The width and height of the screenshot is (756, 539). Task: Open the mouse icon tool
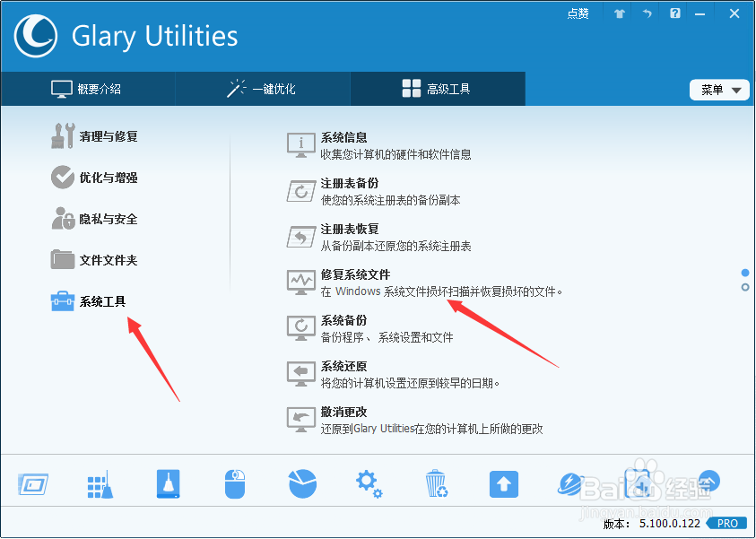pos(235,484)
